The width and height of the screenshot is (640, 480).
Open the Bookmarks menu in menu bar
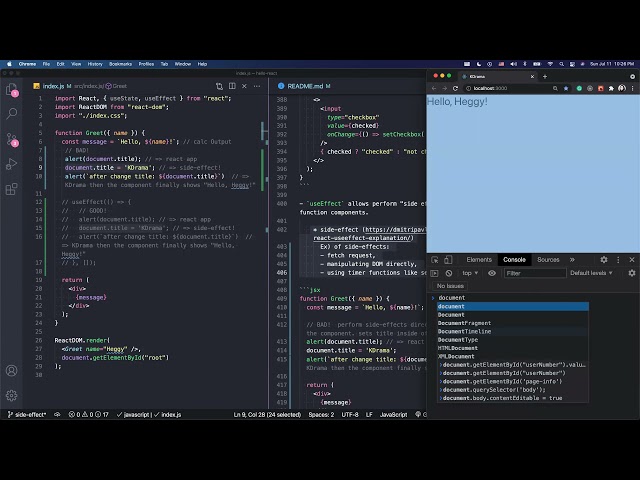(x=120, y=64)
